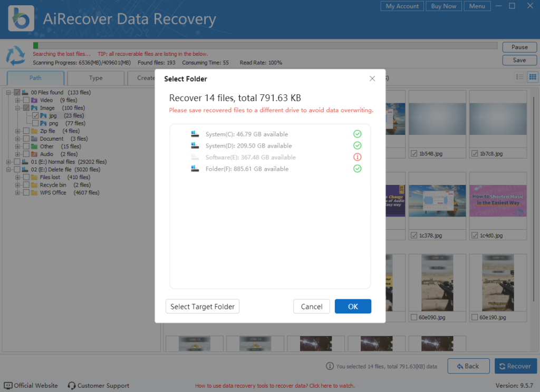This screenshot has width=540, height=392.
Task: Uncheck the jpg files checkbox
Action: [x=35, y=115]
